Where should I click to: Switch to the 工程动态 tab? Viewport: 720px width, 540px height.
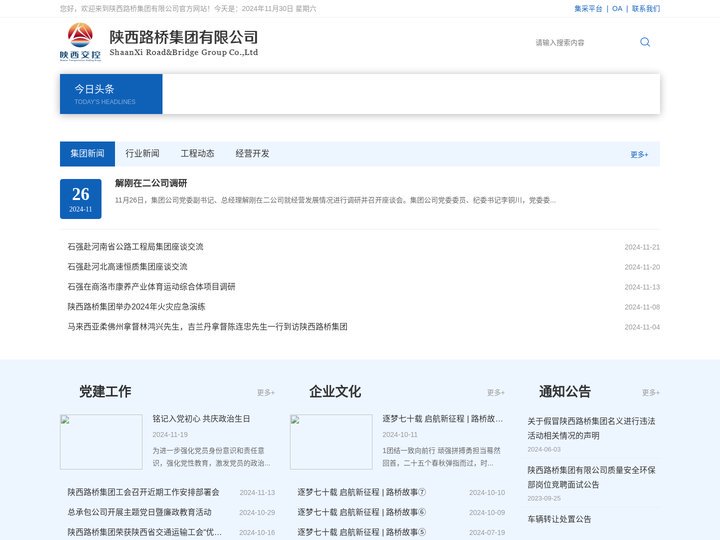click(x=197, y=154)
